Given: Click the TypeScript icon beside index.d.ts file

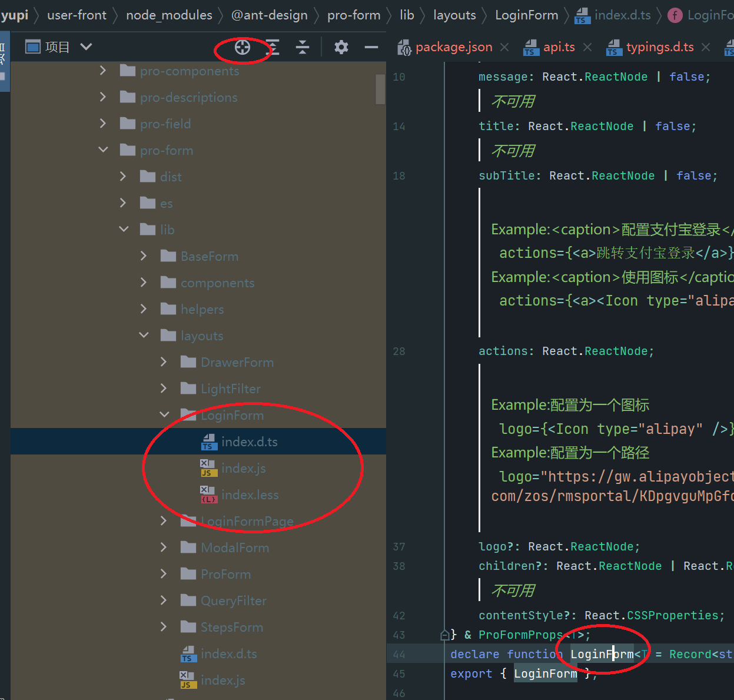Looking at the screenshot, I should coord(208,442).
